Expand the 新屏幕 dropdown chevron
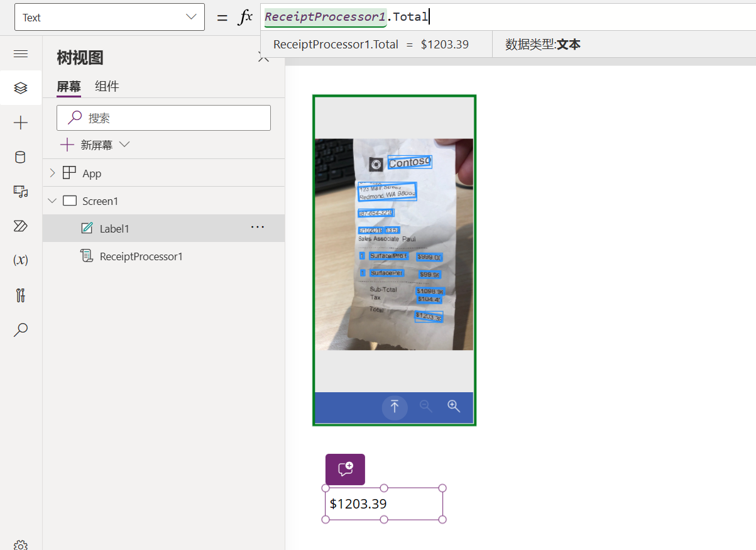The image size is (756, 550). pos(124,145)
